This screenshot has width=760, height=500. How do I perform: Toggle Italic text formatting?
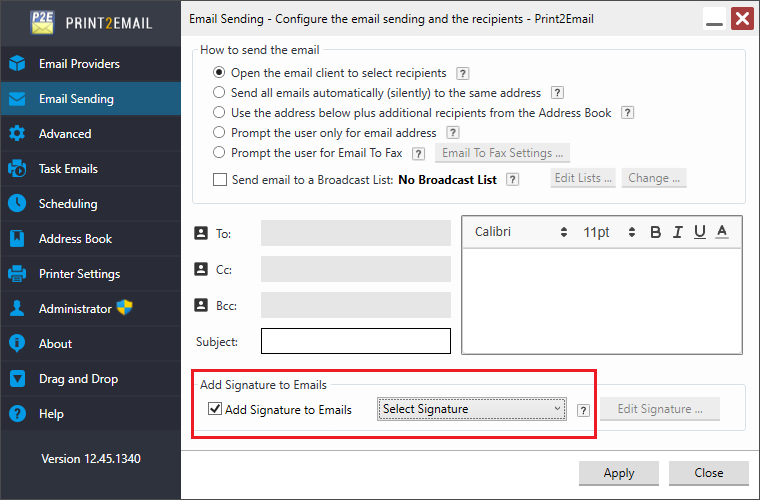click(678, 232)
